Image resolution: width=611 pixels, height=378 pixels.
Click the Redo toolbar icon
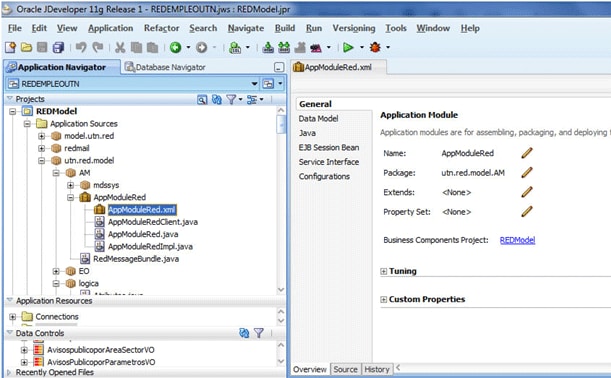click(x=97, y=48)
